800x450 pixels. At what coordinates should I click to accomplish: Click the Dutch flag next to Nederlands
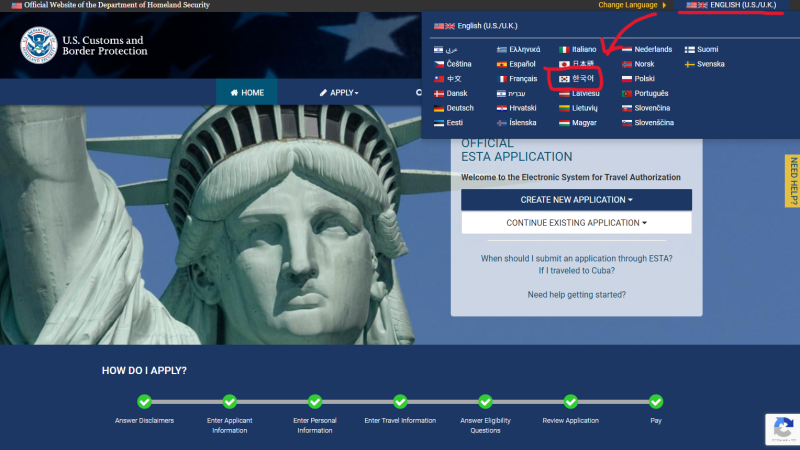pyautogui.click(x=627, y=49)
